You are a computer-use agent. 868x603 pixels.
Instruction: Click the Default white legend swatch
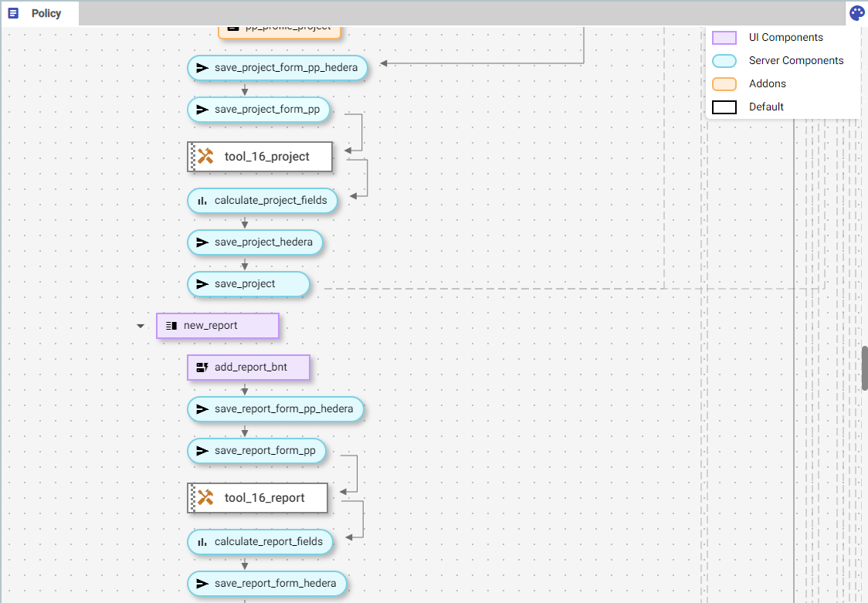pyautogui.click(x=724, y=107)
